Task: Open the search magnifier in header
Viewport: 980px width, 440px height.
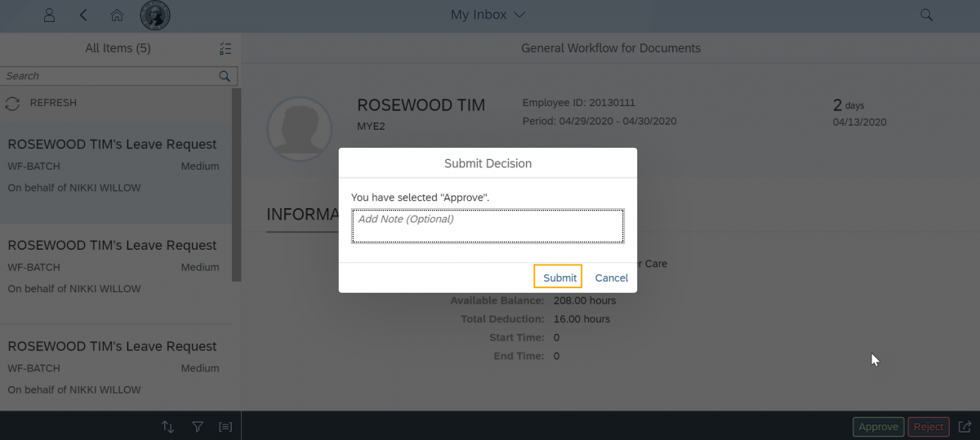Action: 926,15
